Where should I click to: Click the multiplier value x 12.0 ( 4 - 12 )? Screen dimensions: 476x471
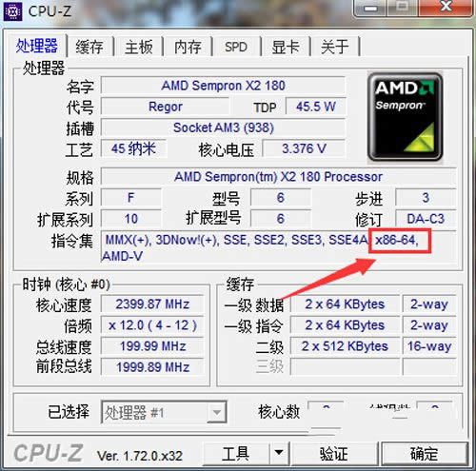(x=152, y=325)
